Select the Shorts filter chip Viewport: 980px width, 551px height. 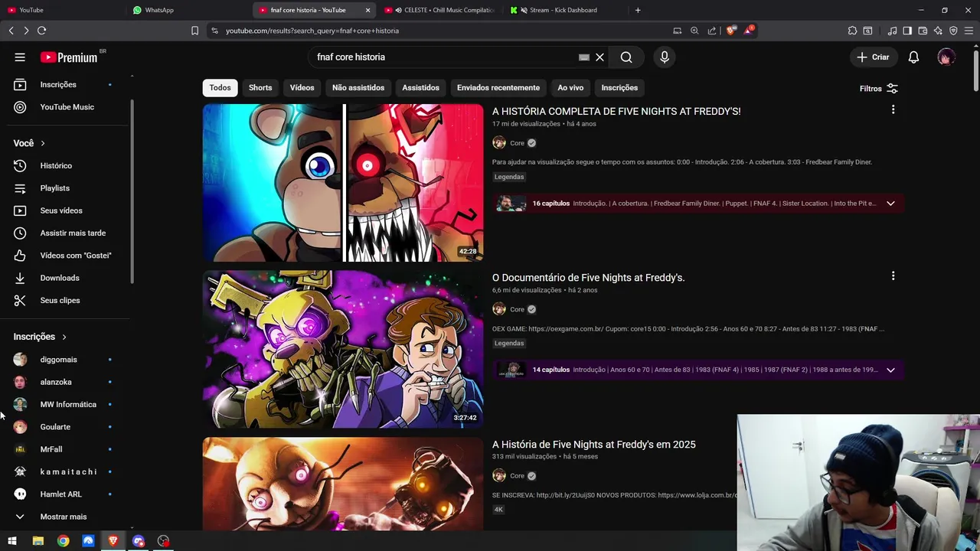(260, 87)
